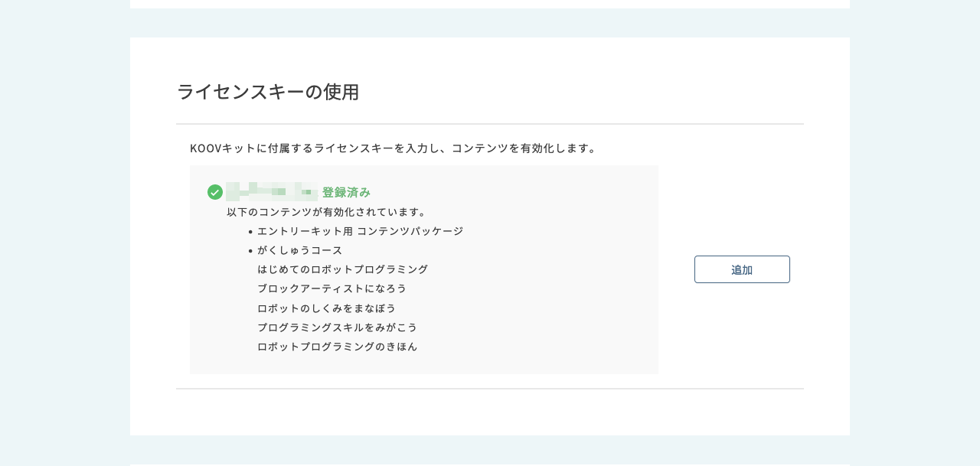Click ロボットプログラミングのきほん course
This screenshot has width=980, height=466.
338,346
